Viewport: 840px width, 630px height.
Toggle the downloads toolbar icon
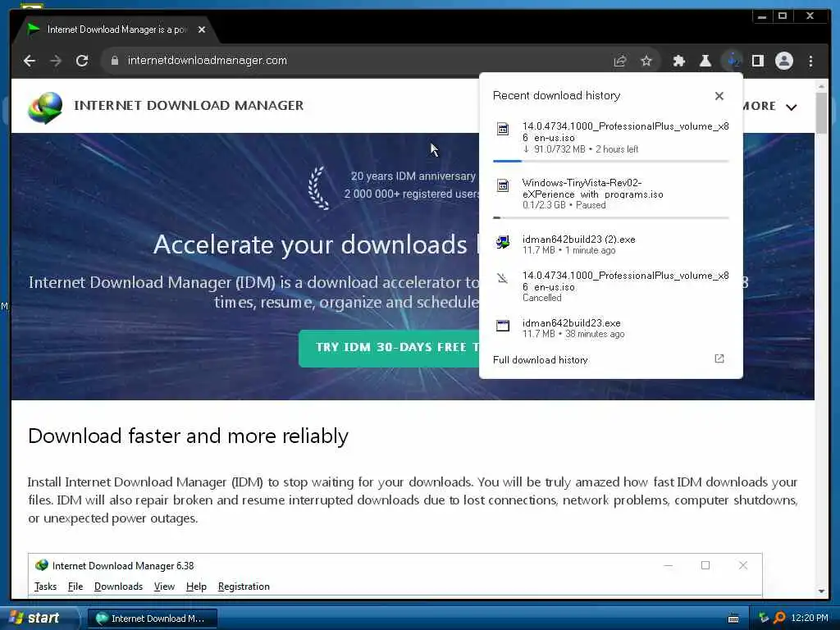point(732,61)
